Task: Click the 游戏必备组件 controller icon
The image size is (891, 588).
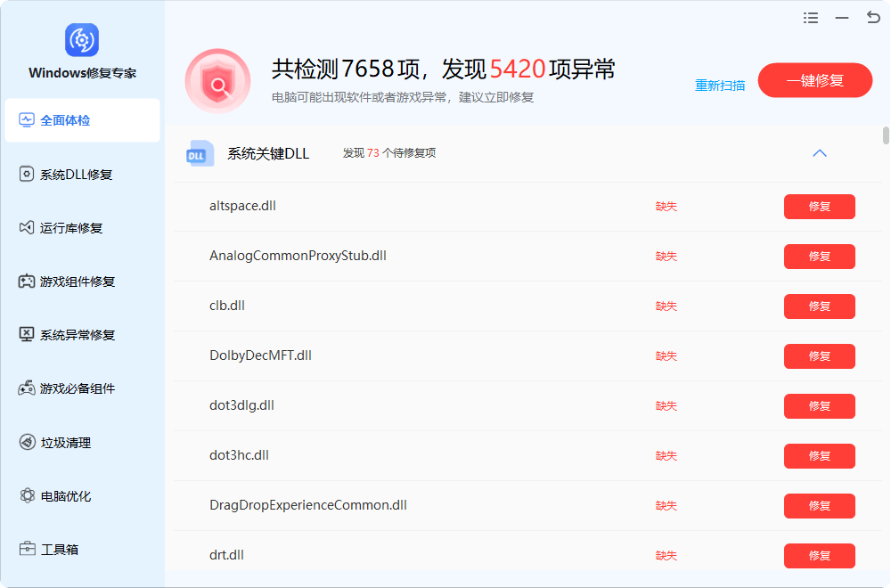Action: [x=27, y=388]
